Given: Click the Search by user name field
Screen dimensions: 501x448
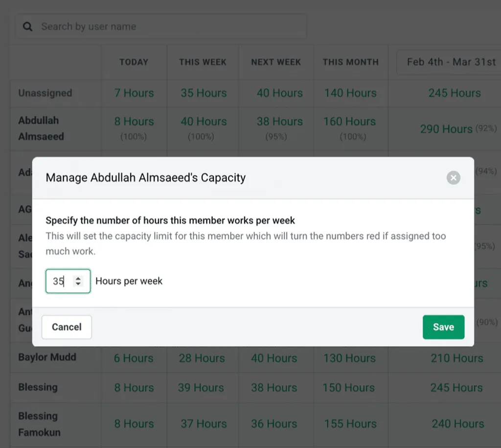Looking at the screenshot, I should pos(161,26).
